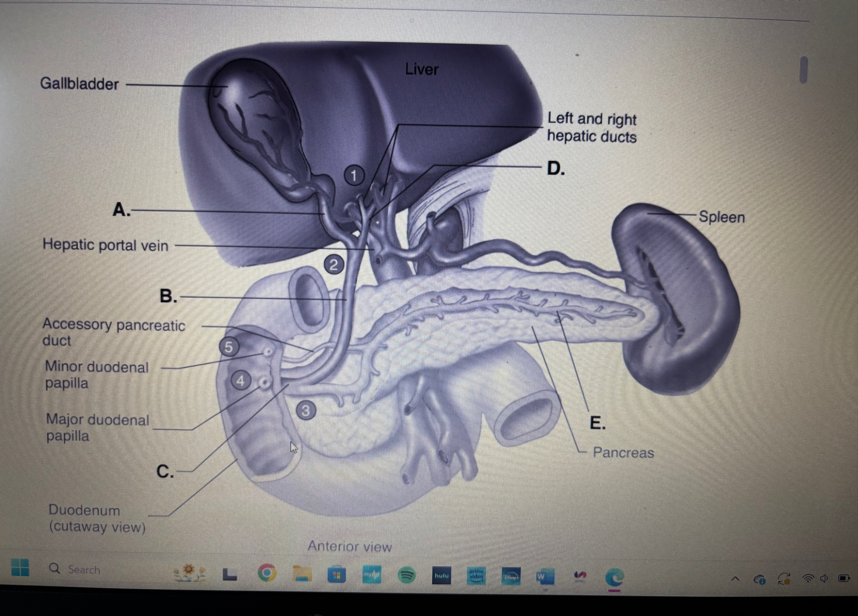858x616 pixels.
Task: Click the taskbar Search box
Action: coord(76,569)
